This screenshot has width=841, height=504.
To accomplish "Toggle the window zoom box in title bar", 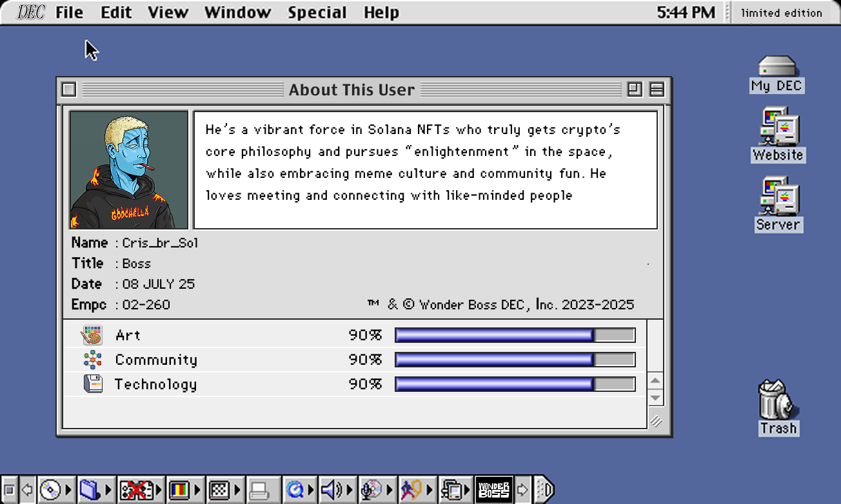I will 635,90.
